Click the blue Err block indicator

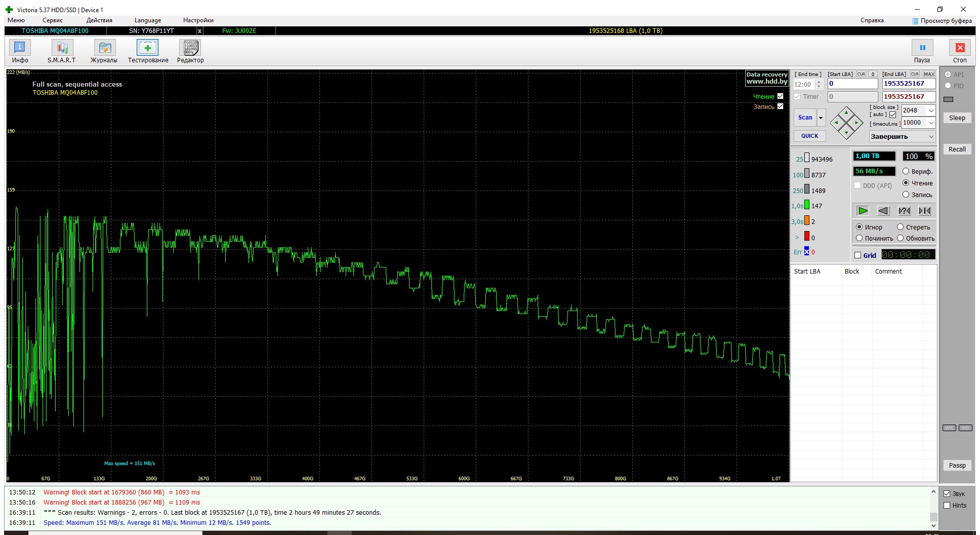point(806,251)
